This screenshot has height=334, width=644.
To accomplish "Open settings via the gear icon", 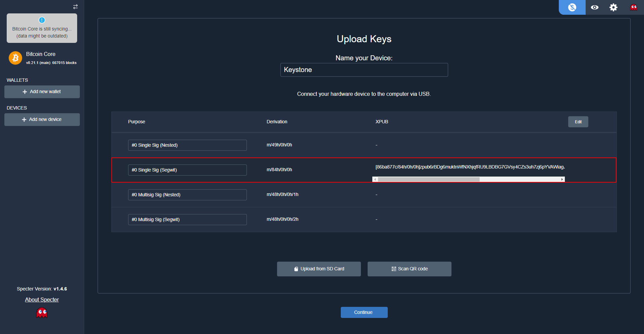I will pos(613,7).
